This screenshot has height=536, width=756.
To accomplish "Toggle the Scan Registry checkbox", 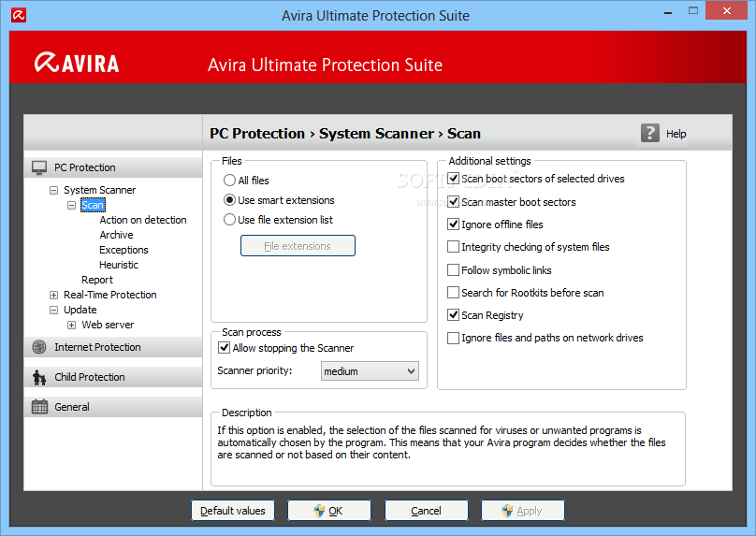I will click(x=453, y=315).
